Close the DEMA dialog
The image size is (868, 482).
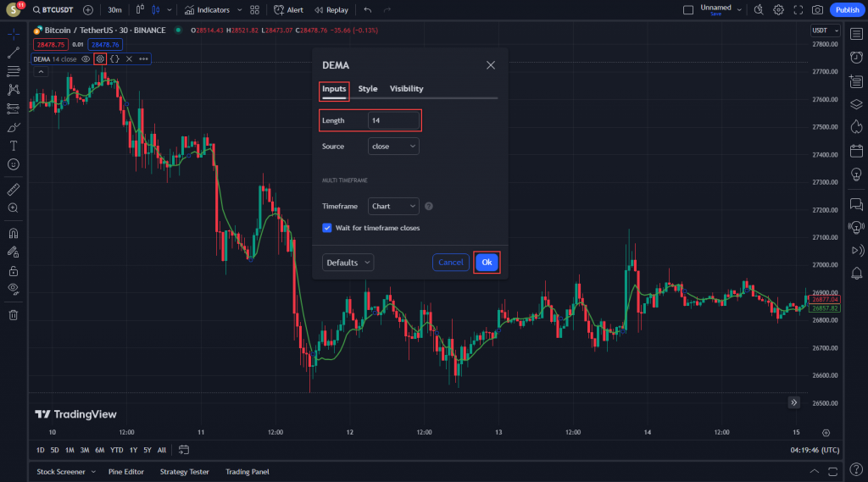click(491, 65)
